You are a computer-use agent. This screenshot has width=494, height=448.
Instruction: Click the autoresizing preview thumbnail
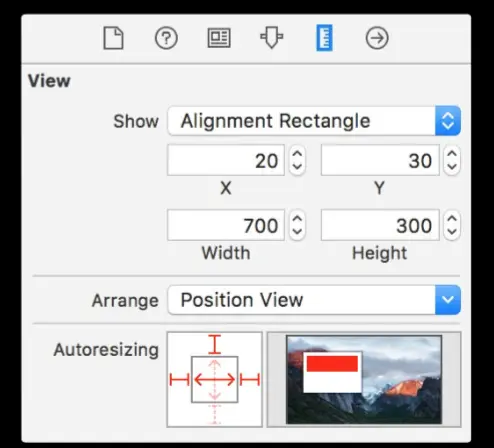tap(364, 379)
